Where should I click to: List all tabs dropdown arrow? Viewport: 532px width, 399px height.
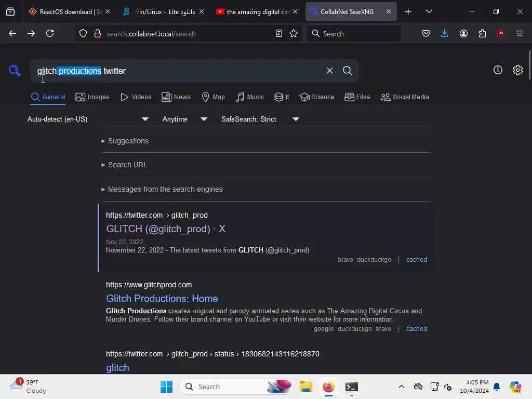tap(429, 11)
